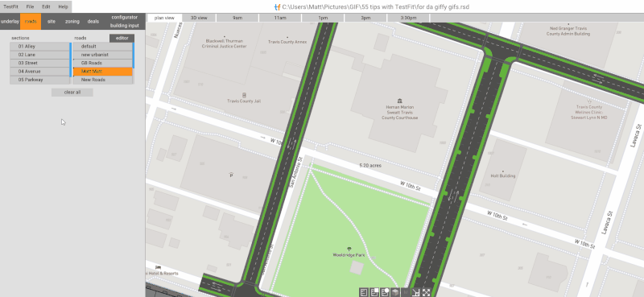Switch to the site tab
This screenshot has height=297, width=644.
[52, 22]
